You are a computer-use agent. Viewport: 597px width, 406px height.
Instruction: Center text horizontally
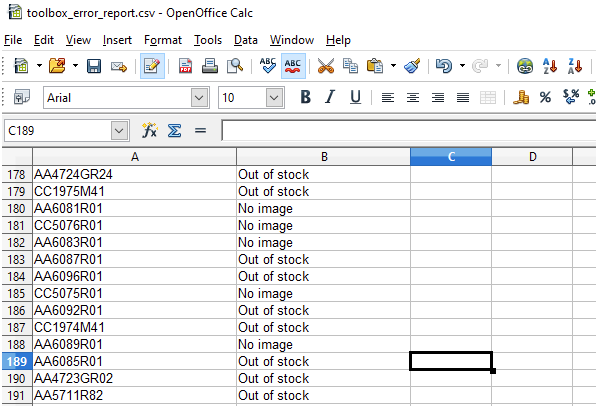(x=413, y=98)
